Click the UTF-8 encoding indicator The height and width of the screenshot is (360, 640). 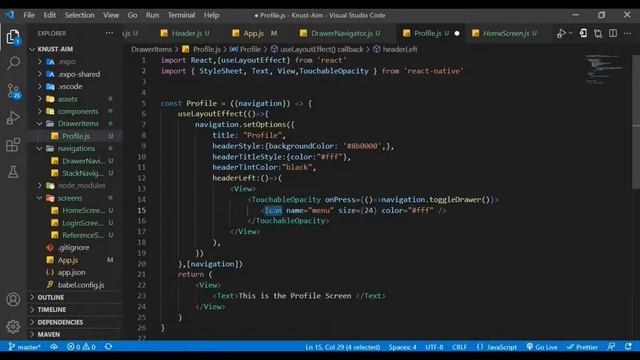[x=434, y=347]
